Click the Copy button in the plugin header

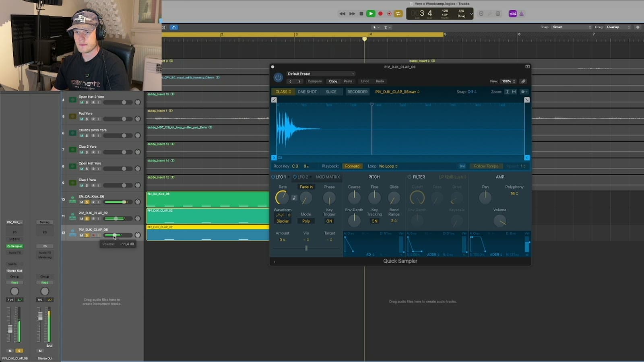pyautogui.click(x=333, y=81)
